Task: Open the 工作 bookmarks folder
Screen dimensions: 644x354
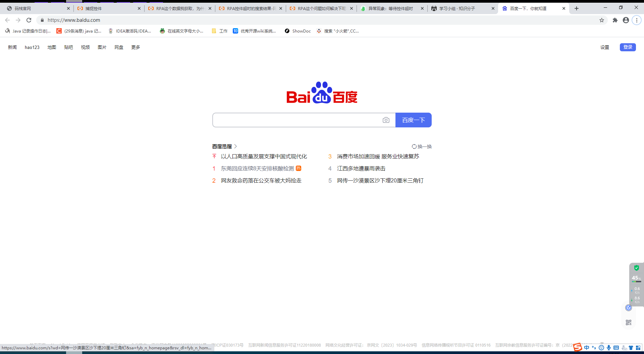Action: (220, 31)
